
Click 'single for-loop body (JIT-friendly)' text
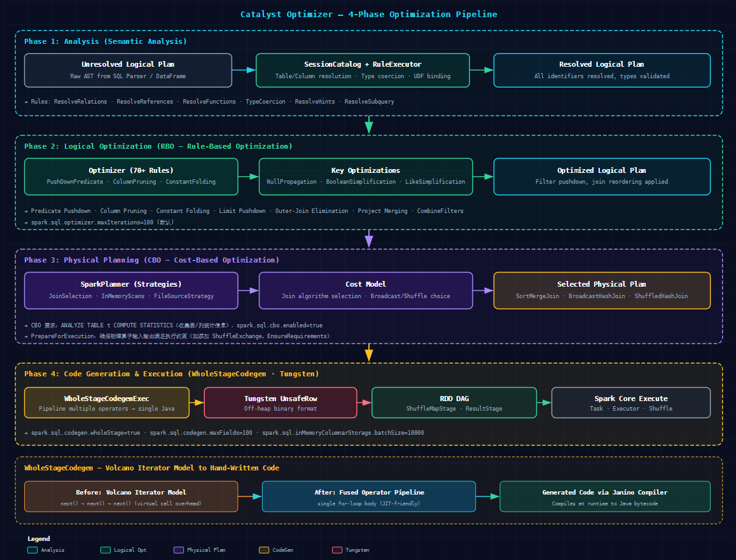click(x=368, y=503)
